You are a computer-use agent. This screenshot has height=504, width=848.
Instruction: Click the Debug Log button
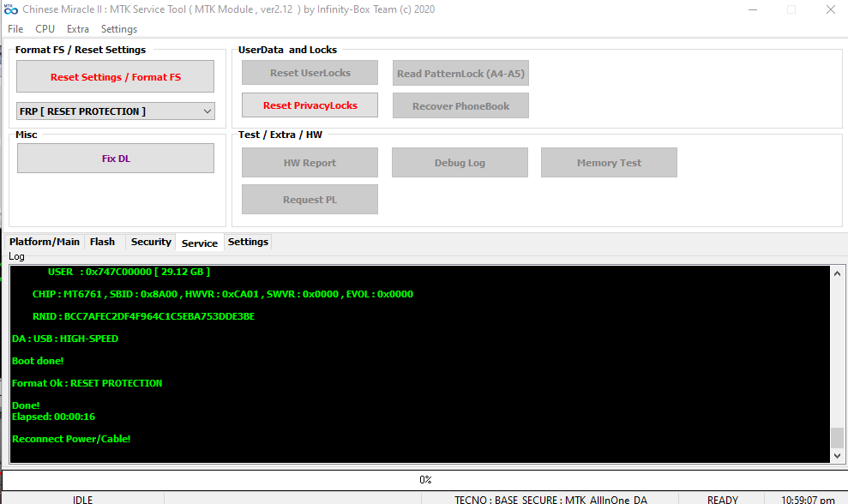pos(460,162)
